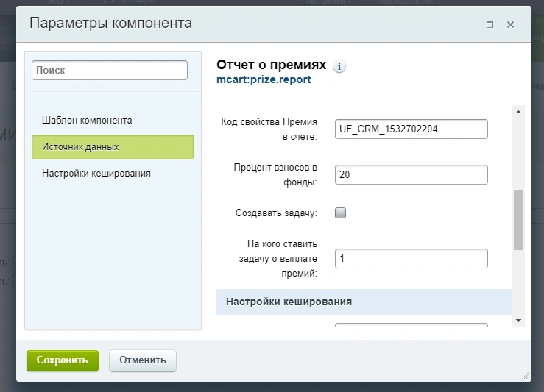Click the parameters list scrollbar thumb
The width and height of the screenshot is (544, 392).
(x=518, y=219)
